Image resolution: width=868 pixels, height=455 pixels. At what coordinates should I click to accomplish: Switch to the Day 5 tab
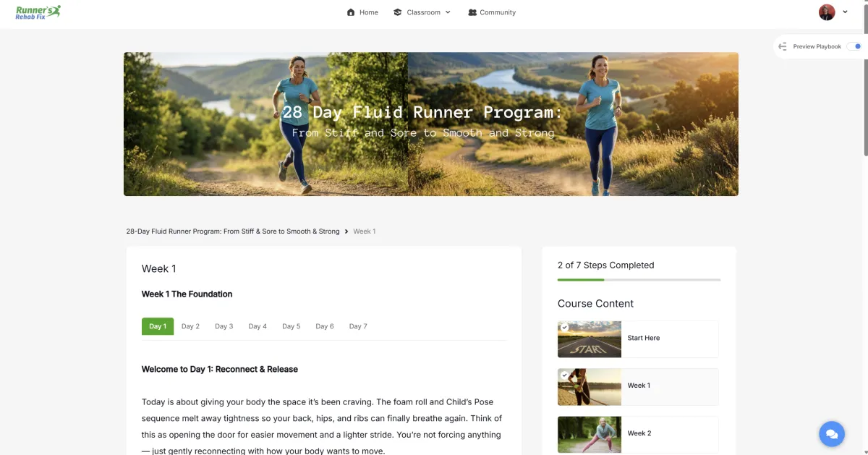(x=292, y=326)
